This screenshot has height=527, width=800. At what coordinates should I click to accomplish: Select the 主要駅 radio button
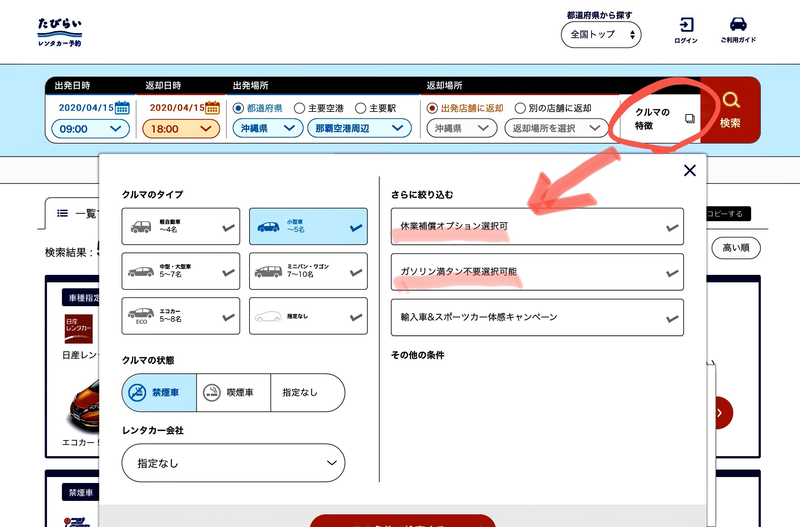click(x=361, y=108)
